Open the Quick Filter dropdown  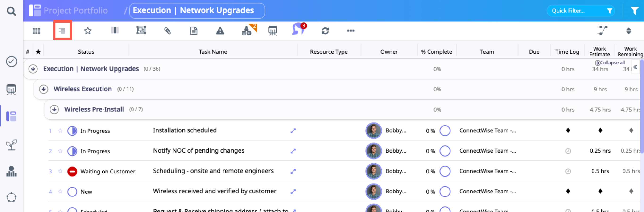580,11
